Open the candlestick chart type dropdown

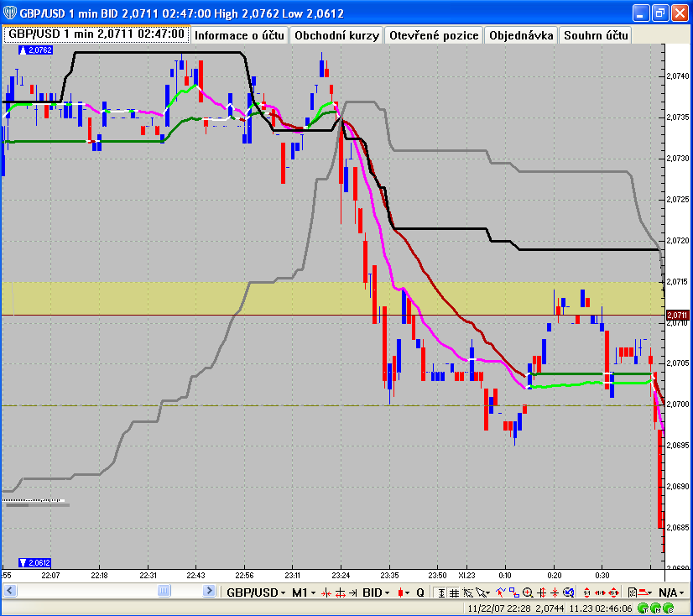click(404, 593)
